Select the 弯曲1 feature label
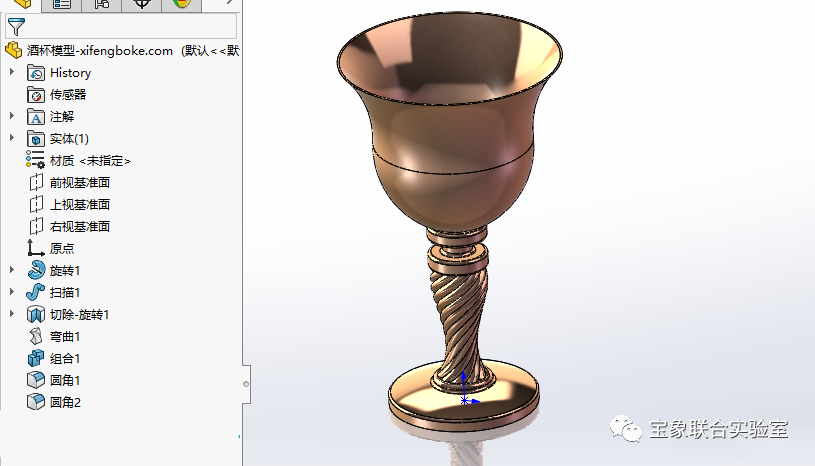Viewport: 815px width, 466px height. [x=65, y=337]
